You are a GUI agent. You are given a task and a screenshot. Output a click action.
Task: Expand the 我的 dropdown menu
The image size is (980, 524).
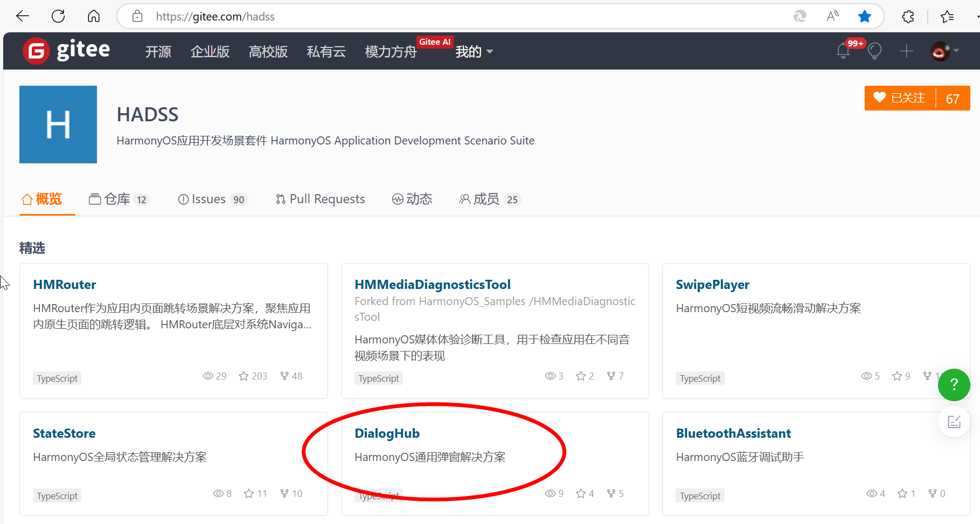474,52
